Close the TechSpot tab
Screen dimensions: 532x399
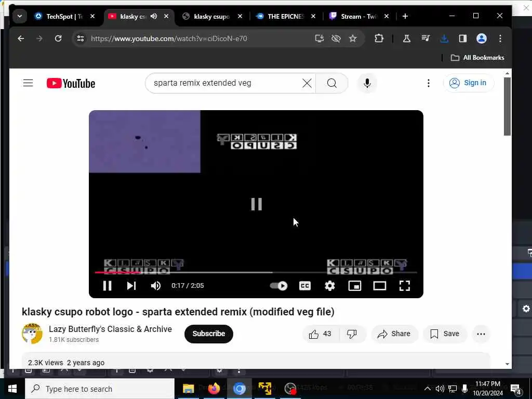pyautogui.click(x=92, y=16)
